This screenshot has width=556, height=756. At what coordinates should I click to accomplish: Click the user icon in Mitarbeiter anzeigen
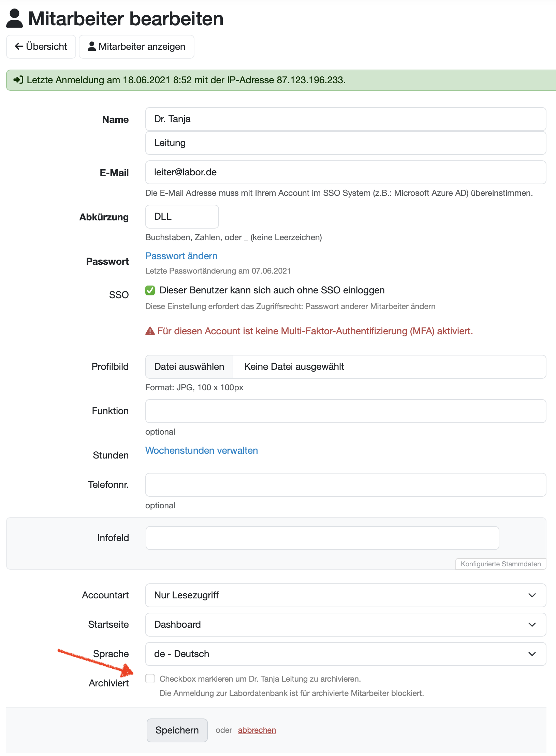(x=91, y=46)
